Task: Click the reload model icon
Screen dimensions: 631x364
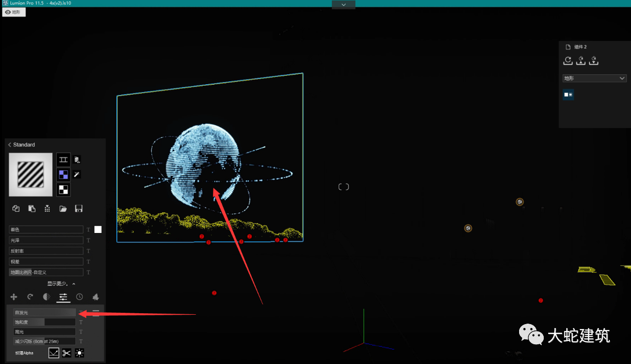Action: (568, 61)
